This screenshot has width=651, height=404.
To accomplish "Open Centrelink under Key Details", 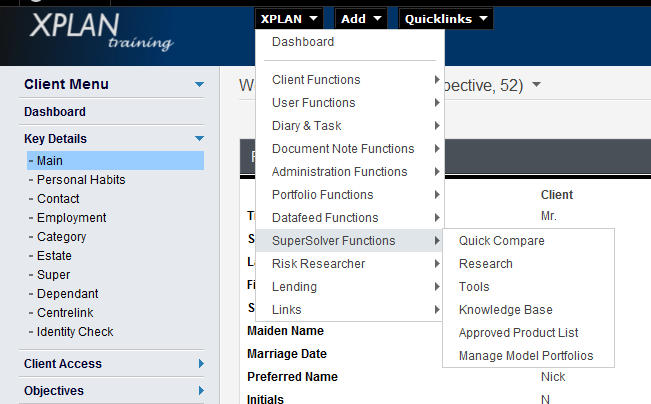I will pyautogui.click(x=65, y=313).
